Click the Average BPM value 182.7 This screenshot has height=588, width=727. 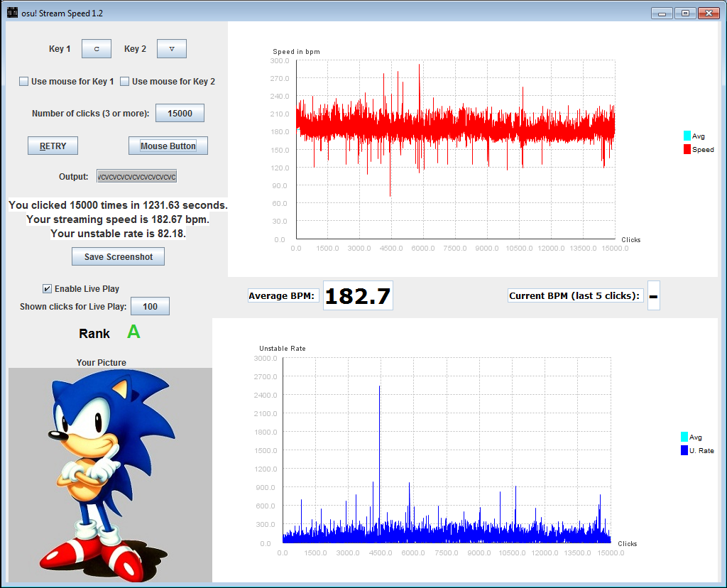coord(358,296)
